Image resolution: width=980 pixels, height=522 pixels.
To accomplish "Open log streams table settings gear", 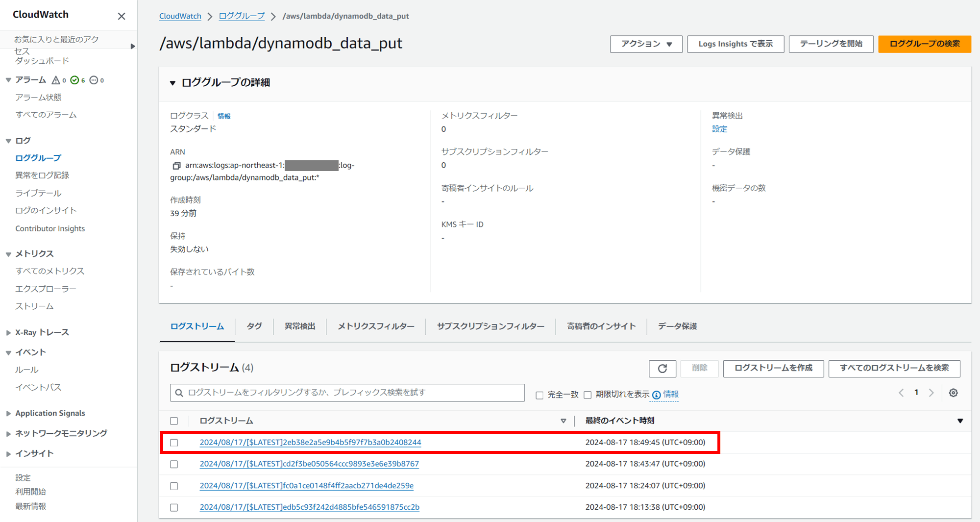I will (x=953, y=393).
